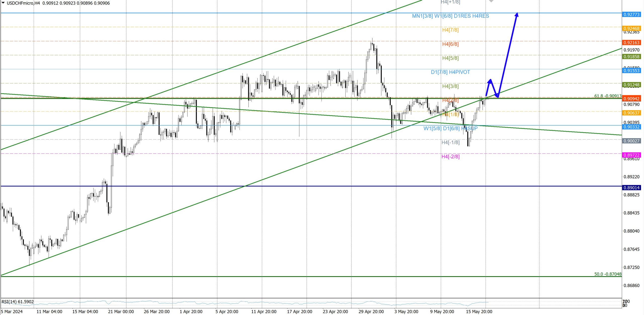Select the H4[5/8] level label
The width and height of the screenshot is (644, 315).
[450, 58]
